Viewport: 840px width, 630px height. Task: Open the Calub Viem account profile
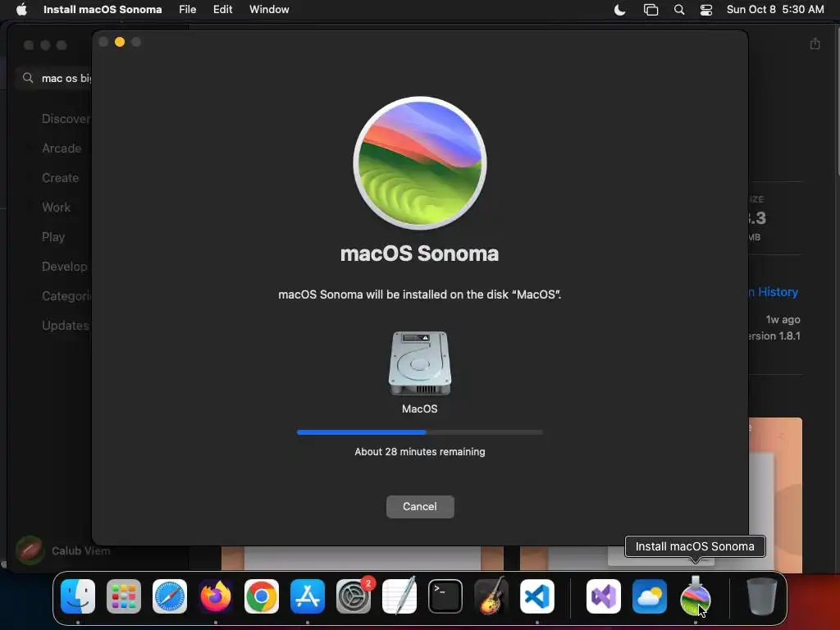(x=63, y=550)
